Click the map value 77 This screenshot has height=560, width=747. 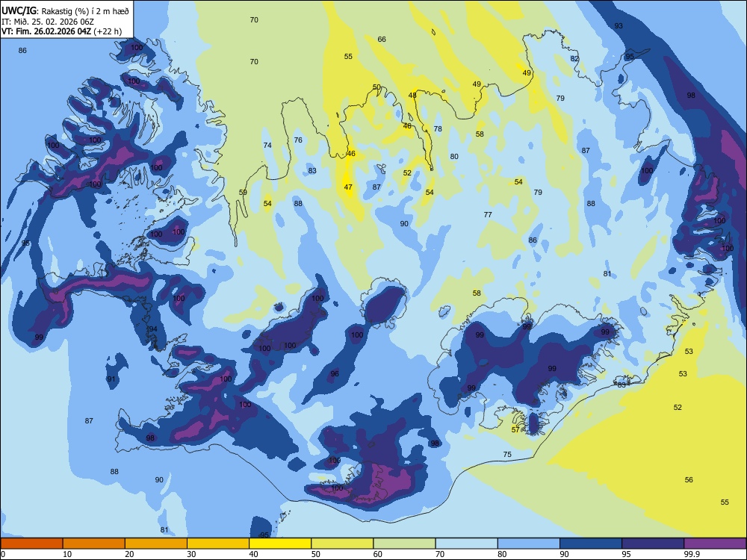(488, 215)
